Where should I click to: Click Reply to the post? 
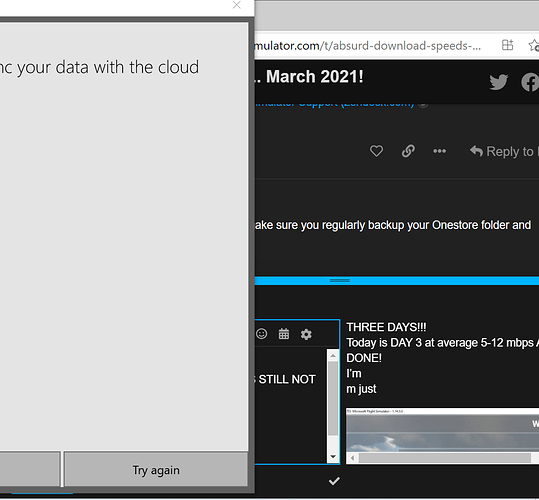point(504,151)
